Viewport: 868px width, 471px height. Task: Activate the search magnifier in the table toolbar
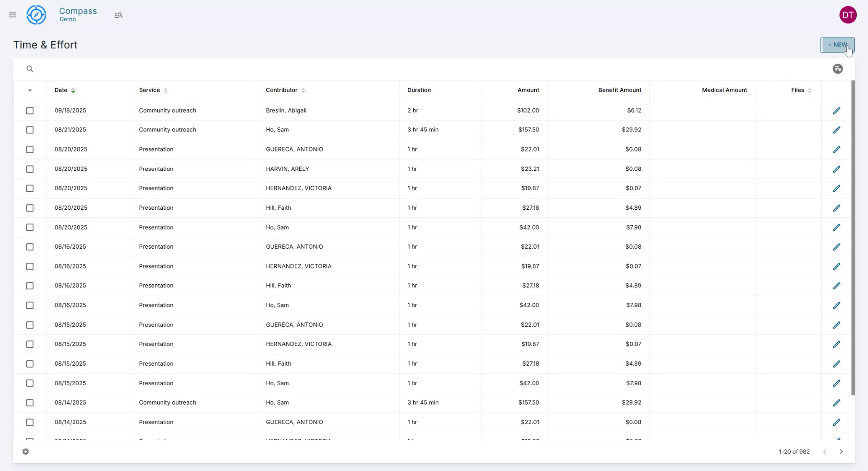(x=30, y=69)
